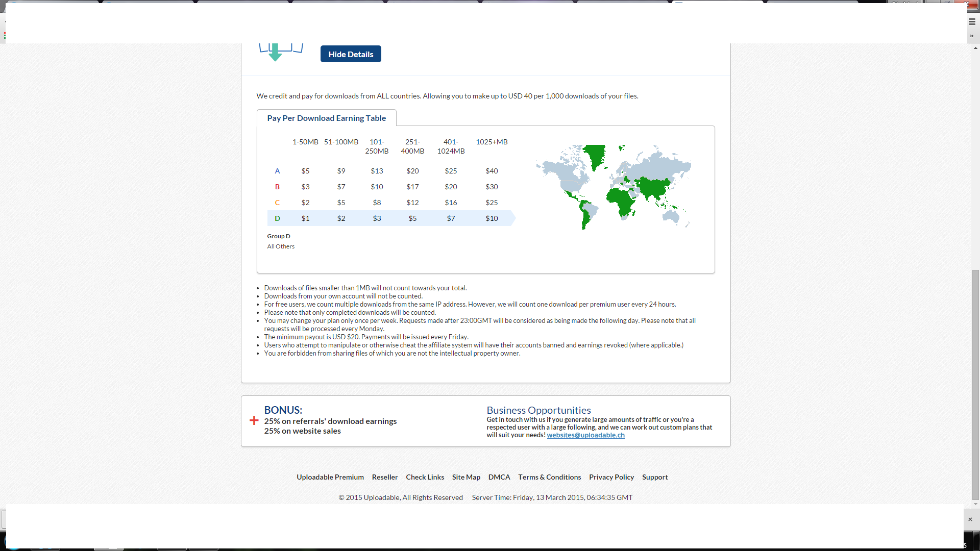Open the Check Links footer link
The image size is (980, 551).
(x=425, y=477)
